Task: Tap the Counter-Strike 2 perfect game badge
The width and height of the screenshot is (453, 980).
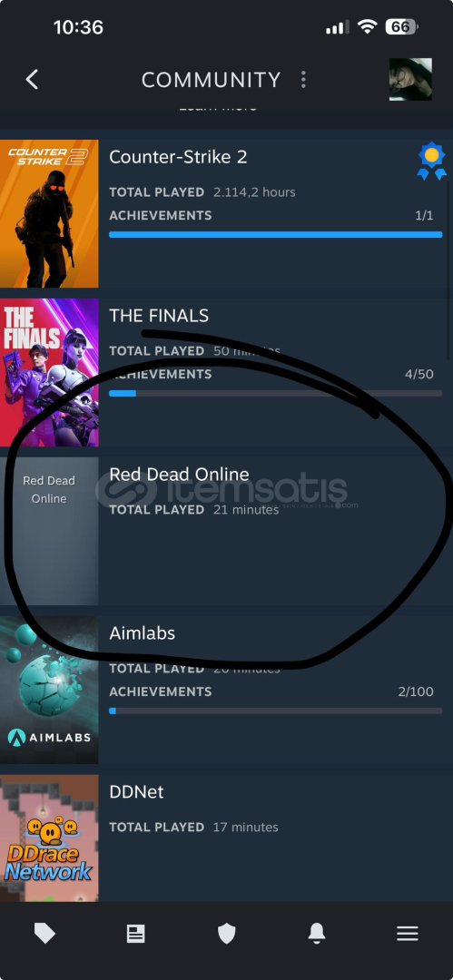Action: coord(432,161)
